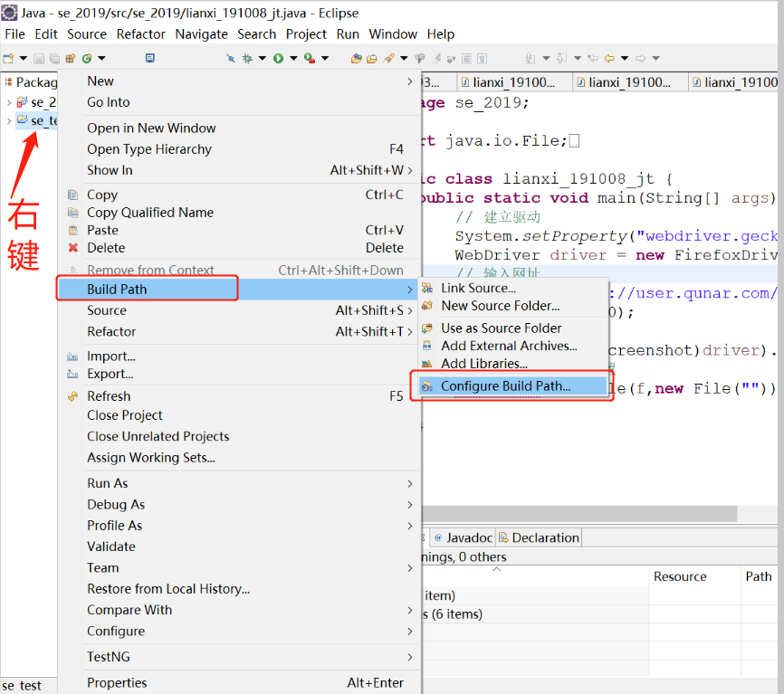Select Configure Build Path... submenu item
The image size is (784, 694).
coord(513,386)
